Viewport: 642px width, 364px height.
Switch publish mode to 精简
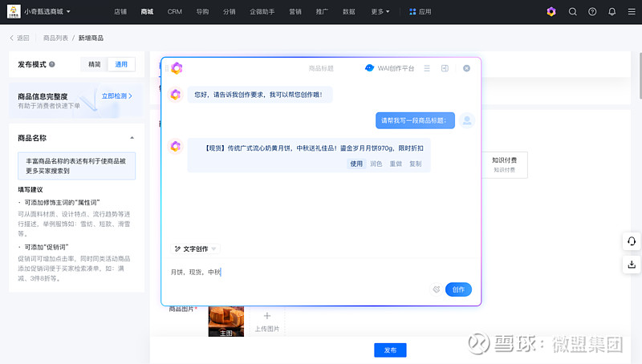point(95,65)
